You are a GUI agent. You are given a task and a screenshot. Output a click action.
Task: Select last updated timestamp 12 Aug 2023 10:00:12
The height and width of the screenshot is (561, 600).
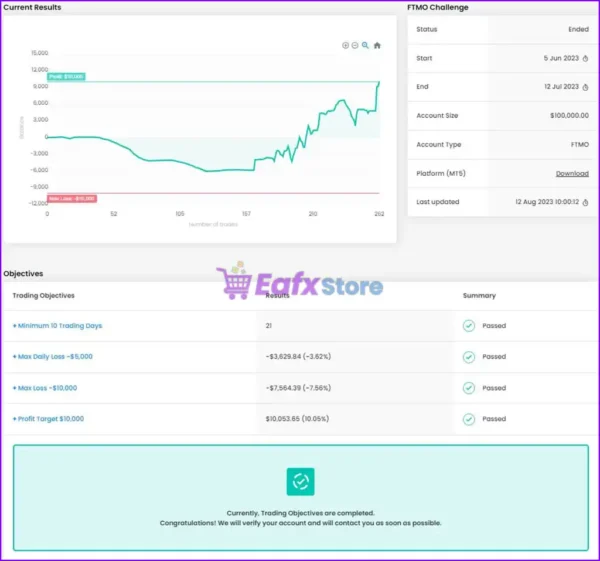click(547, 202)
